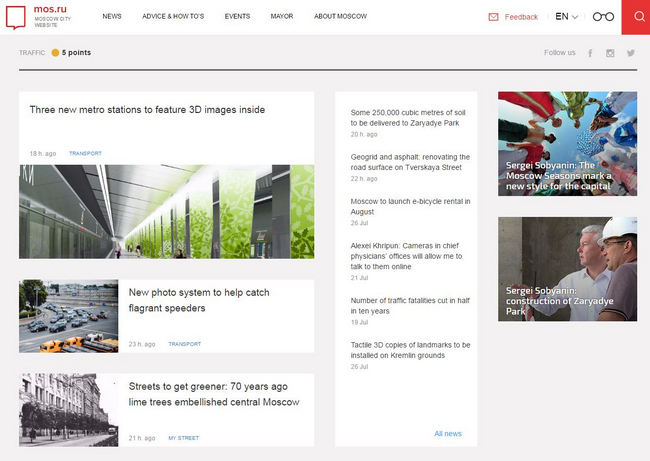Open the Twitter follow icon
The image size is (650, 461).
[631, 53]
